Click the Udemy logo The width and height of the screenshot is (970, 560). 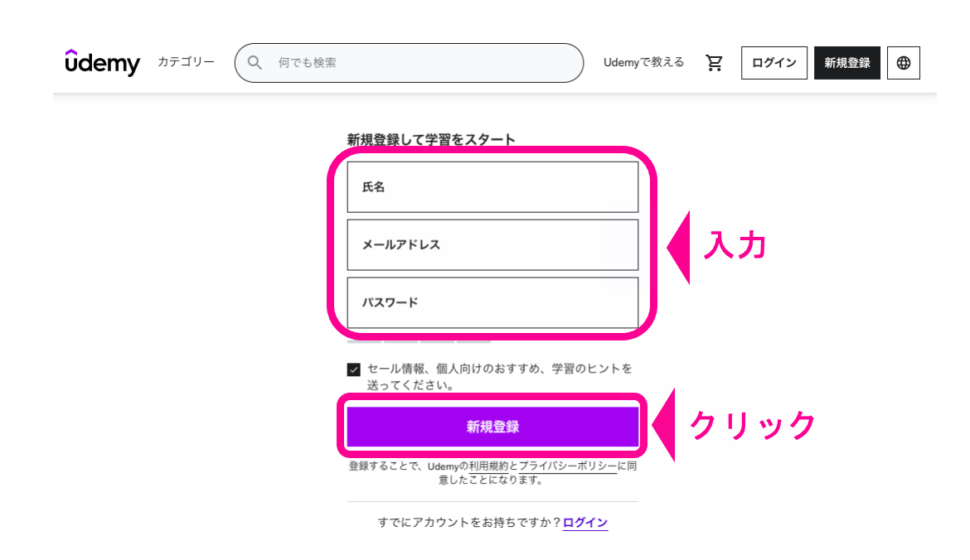pyautogui.click(x=101, y=62)
